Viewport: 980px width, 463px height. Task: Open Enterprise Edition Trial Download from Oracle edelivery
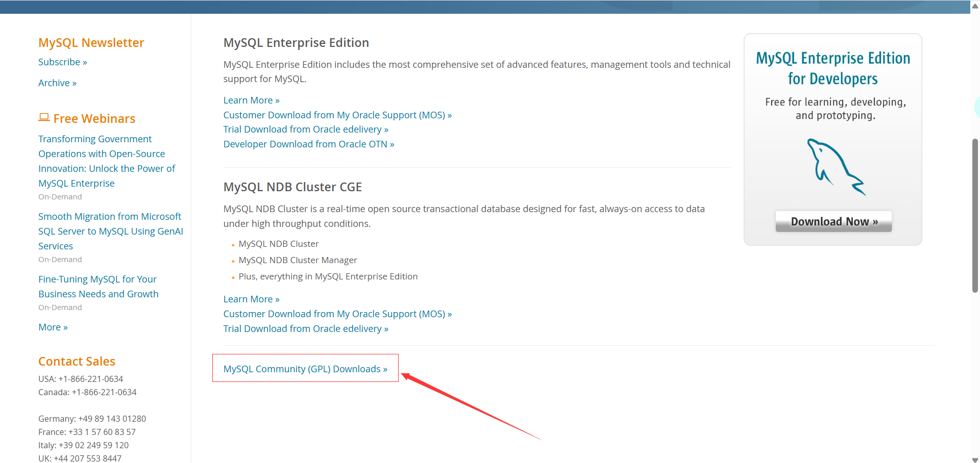306,129
